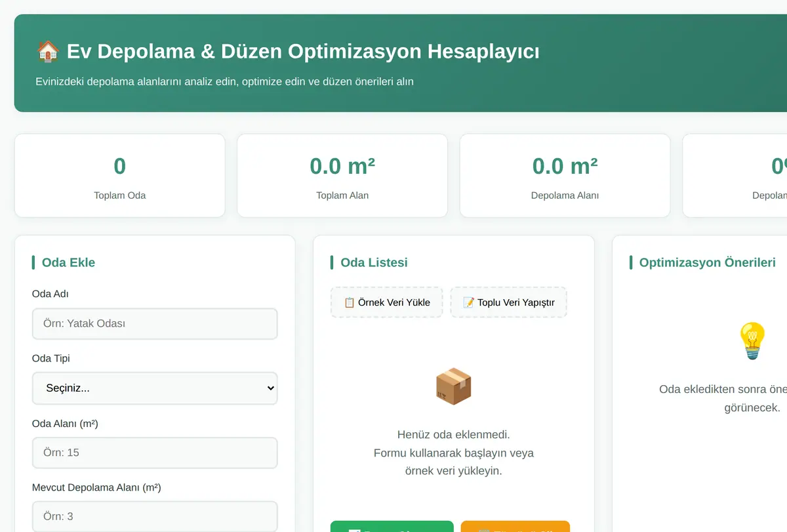
Task: Click the light bulb icon under Optimizasyon Önerileri
Action: coord(752,340)
